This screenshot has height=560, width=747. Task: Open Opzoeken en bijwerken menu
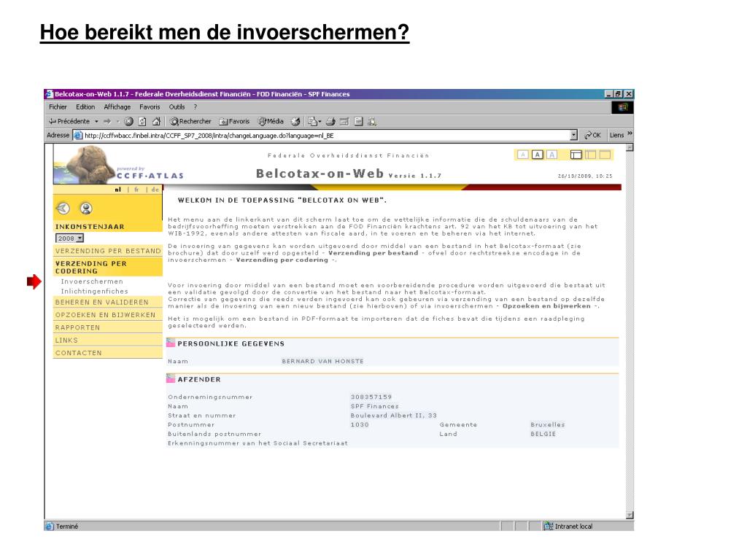pyautogui.click(x=108, y=315)
